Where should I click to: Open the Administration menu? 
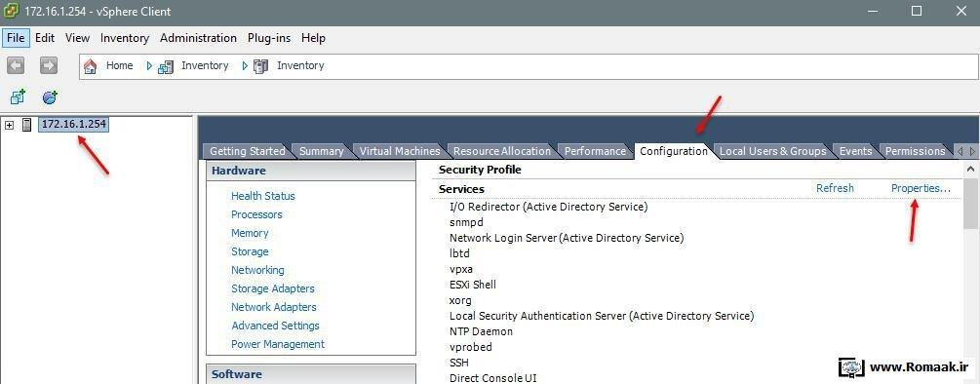point(198,38)
